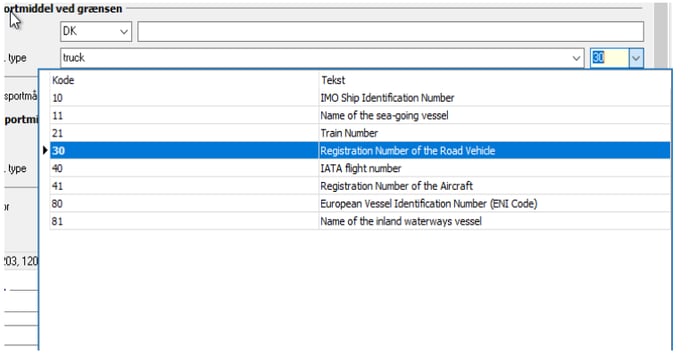The image size is (688, 363).
Task: Open the DK country code dropdown
Action: tap(123, 32)
